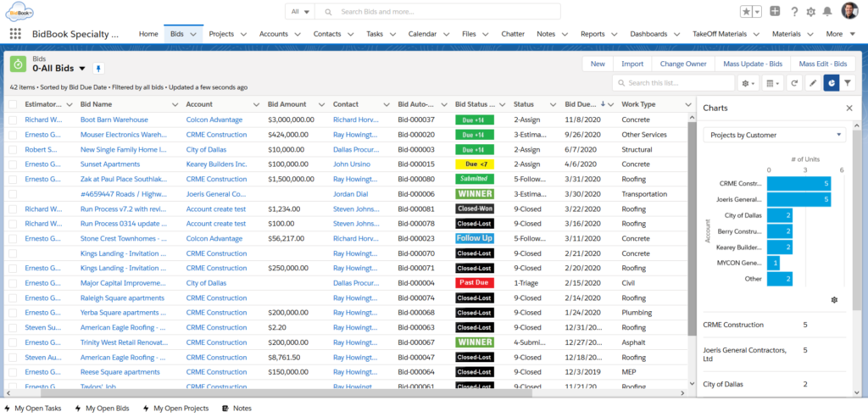The width and height of the screenshot is (868, 417).
Task: Click the Change Owner button
Action: point(683,64)
